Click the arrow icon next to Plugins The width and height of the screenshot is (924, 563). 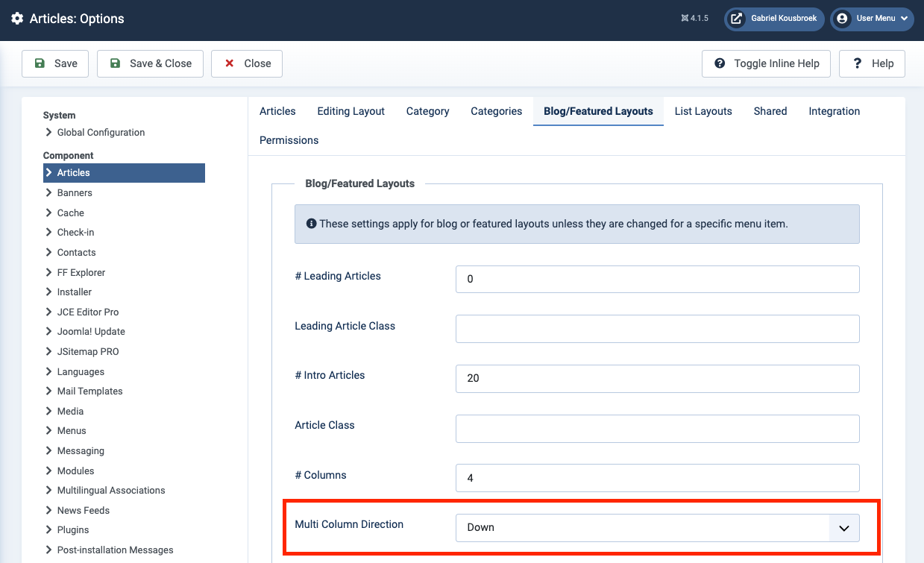point(48,530)
